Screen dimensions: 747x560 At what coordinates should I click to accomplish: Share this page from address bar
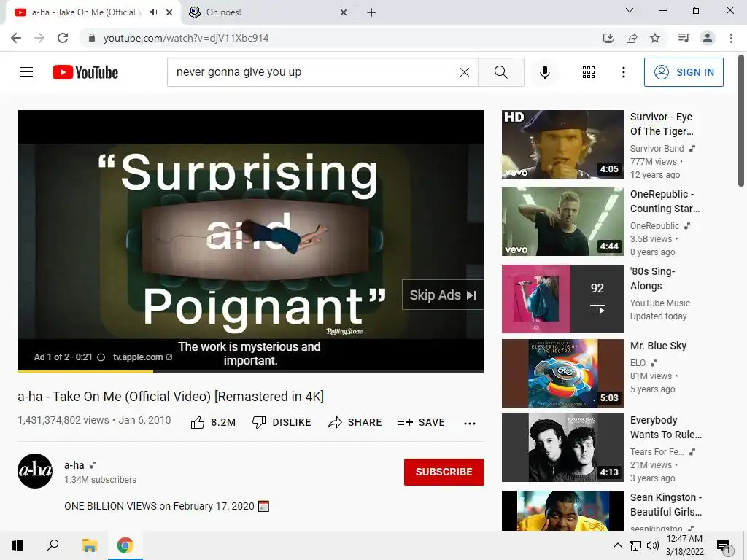[632, 38]
